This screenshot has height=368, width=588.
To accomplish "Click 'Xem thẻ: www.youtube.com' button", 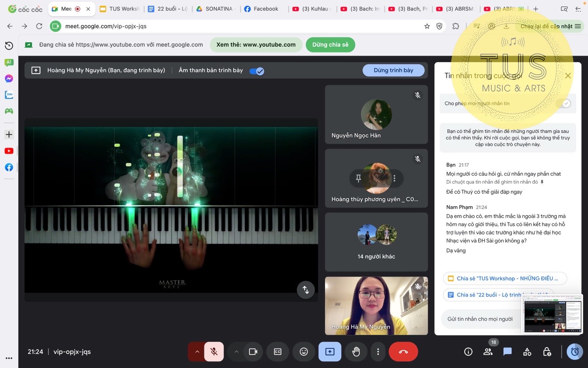I will [256, 45].
